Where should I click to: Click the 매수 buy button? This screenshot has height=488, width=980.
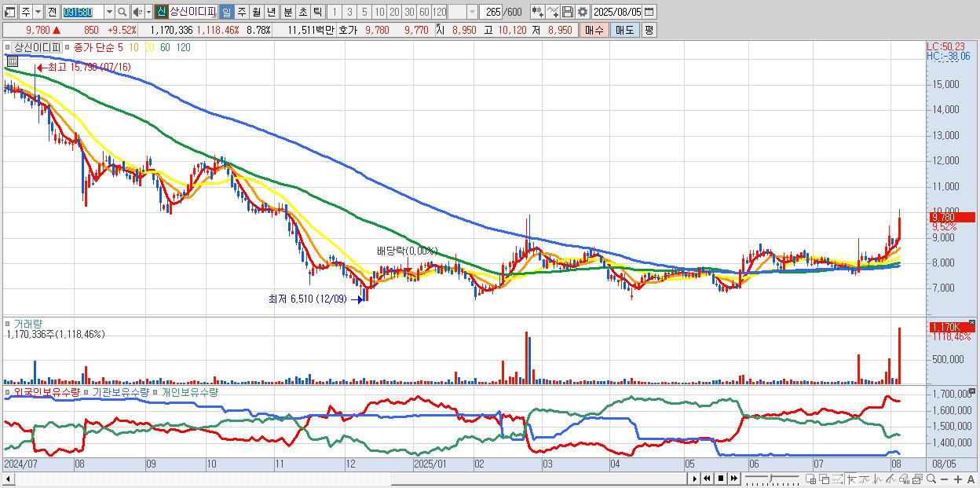click(x=594, y=30)
